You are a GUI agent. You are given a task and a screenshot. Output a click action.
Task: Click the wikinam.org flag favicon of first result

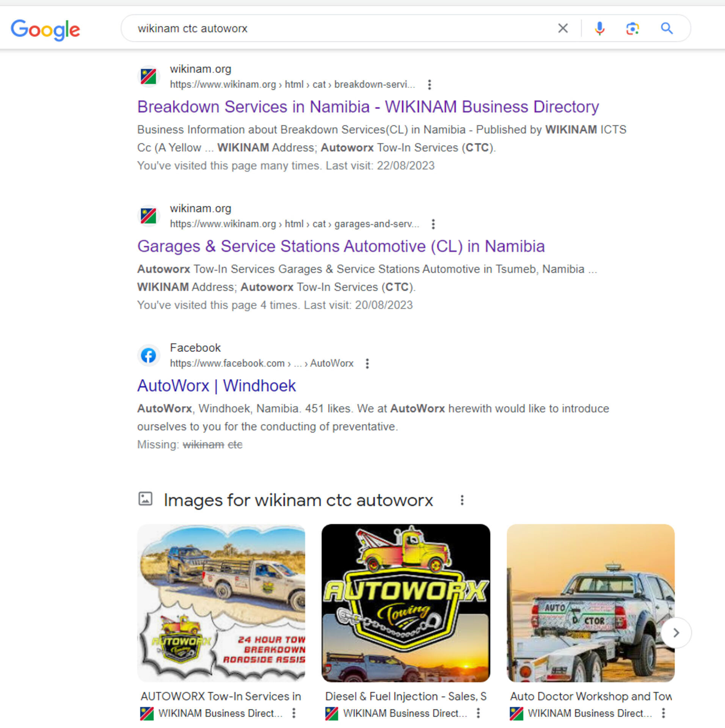pyautogui.click(x=148, y=77)
